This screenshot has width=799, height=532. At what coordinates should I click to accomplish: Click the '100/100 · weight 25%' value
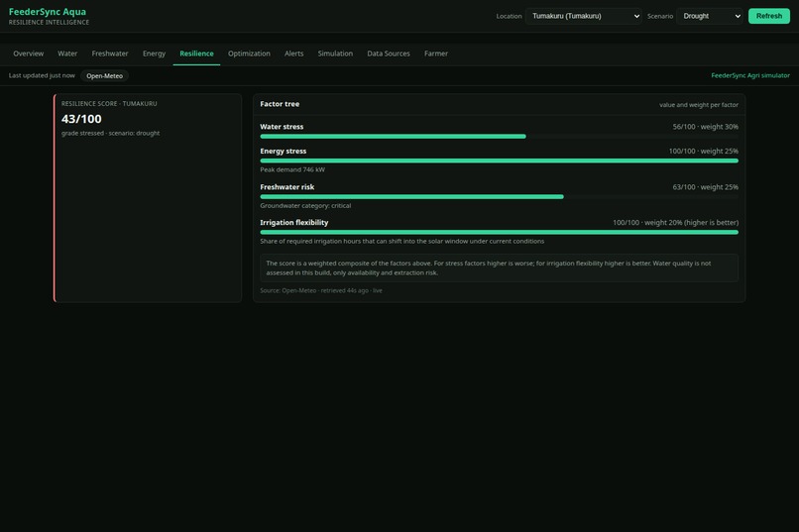click(x=703, y=152)
